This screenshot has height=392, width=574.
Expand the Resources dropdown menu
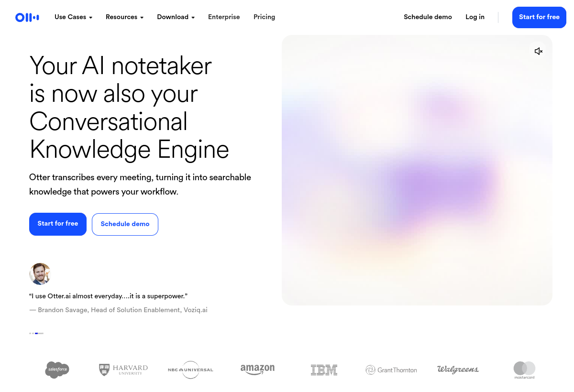[x=124, y=17]
